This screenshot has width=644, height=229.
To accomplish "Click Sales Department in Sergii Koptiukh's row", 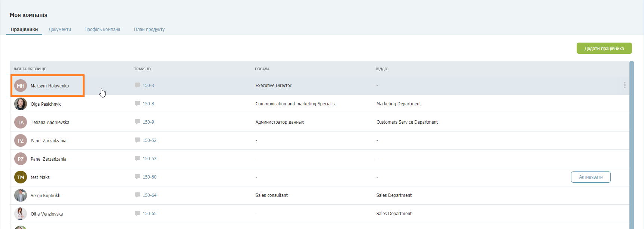I will 394,195.
